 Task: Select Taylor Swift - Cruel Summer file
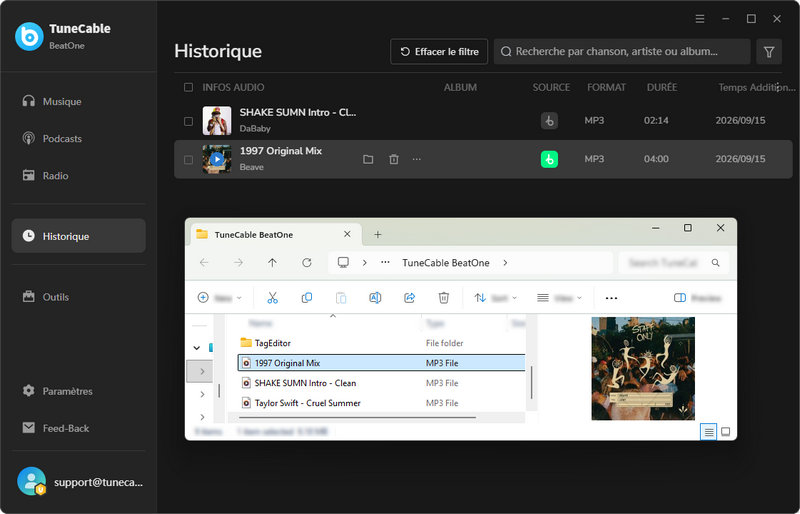point(381,403)
